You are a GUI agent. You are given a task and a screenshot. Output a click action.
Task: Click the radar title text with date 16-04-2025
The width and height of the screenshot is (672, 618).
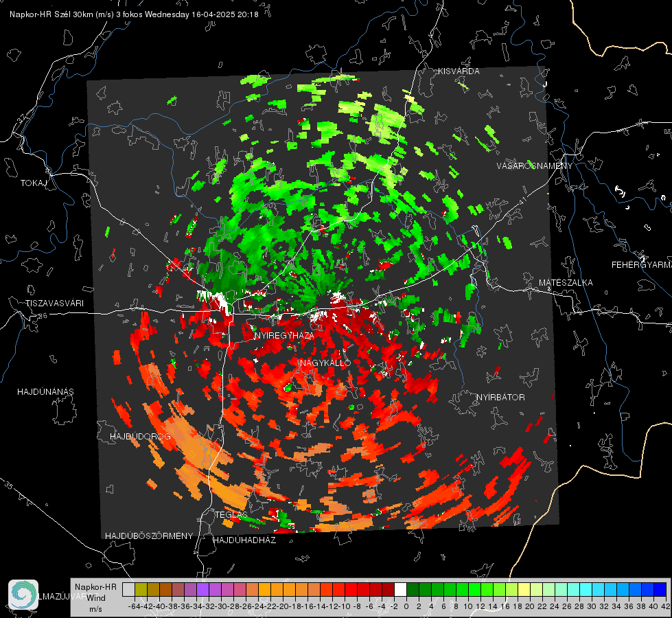point(134,14)
